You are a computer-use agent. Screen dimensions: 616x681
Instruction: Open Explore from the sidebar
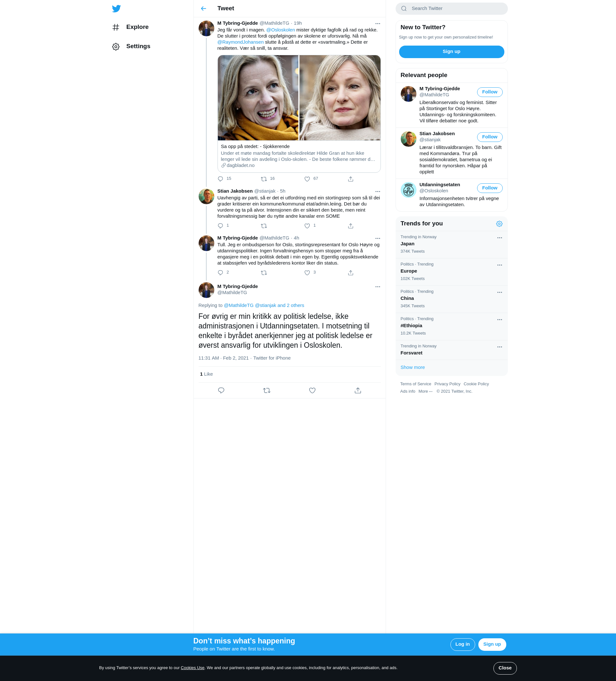pyautogui.click(x=131, y=27)
